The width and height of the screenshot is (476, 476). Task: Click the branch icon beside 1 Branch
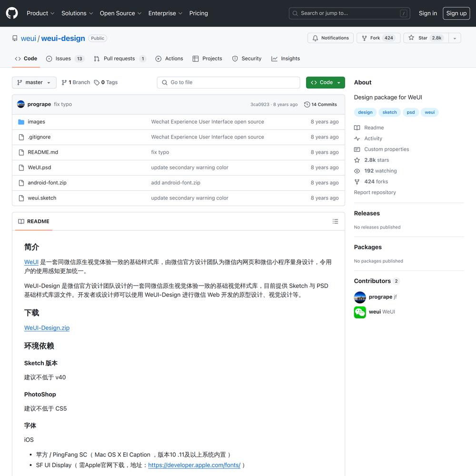click(64, 82)
